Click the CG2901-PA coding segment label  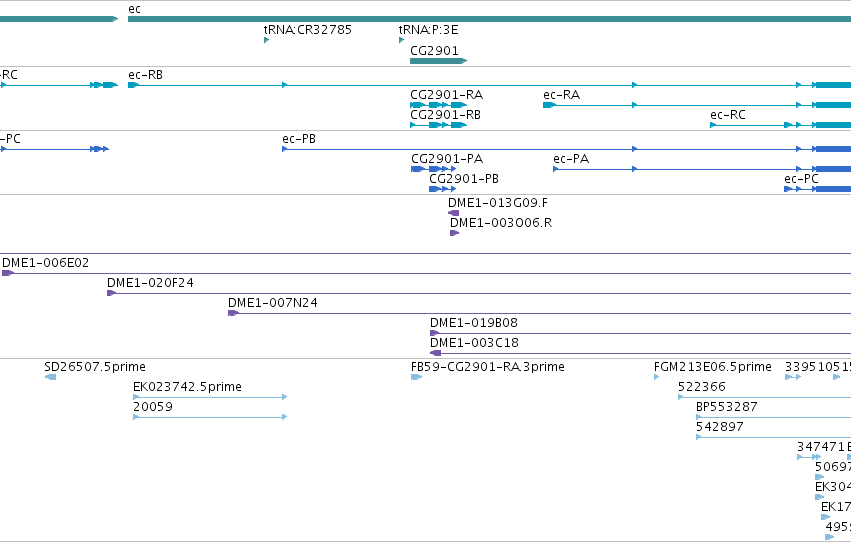pos(447,159)
